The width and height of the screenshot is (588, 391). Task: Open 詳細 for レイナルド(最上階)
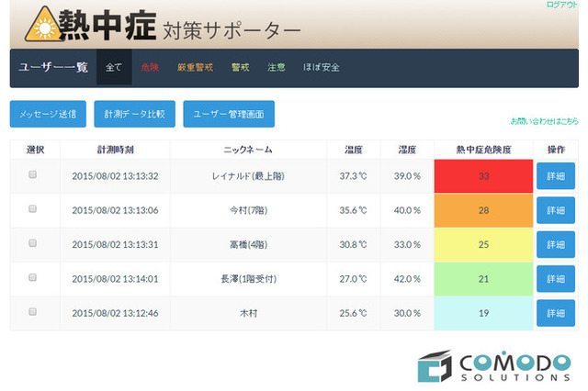pyautogui.click(x=556, y=176)
